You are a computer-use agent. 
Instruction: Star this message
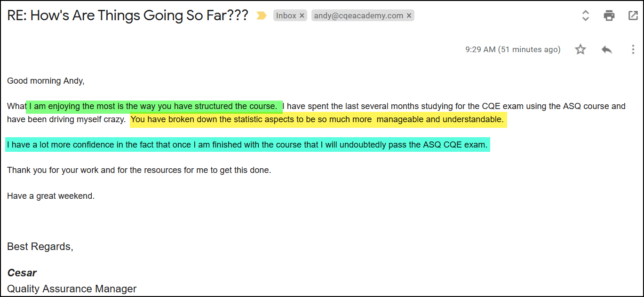pos(580,49)
